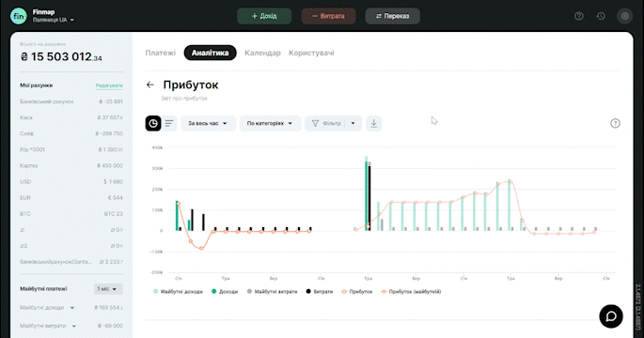Click the Finmap logo icon
644x338 pixels.
19,16
